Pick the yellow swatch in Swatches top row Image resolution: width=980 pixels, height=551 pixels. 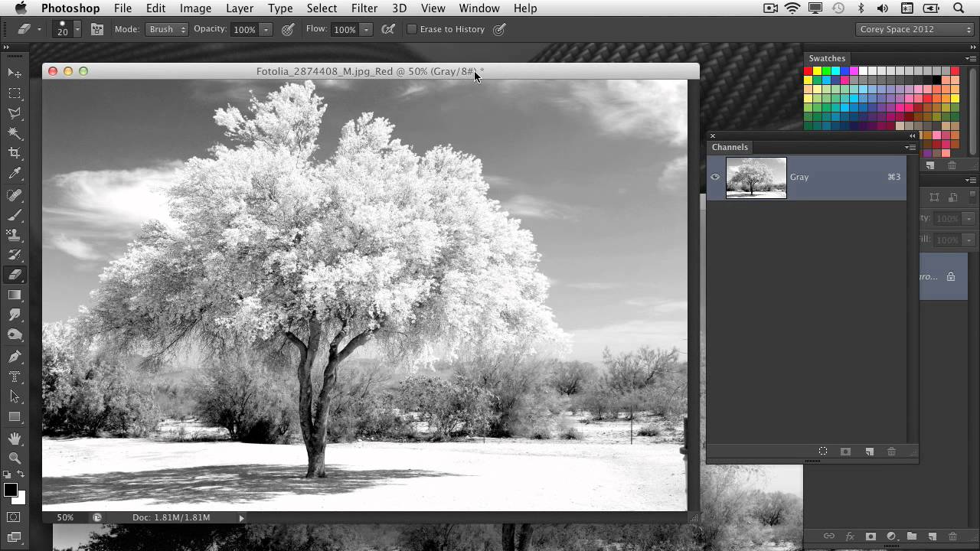coord(817,71)
